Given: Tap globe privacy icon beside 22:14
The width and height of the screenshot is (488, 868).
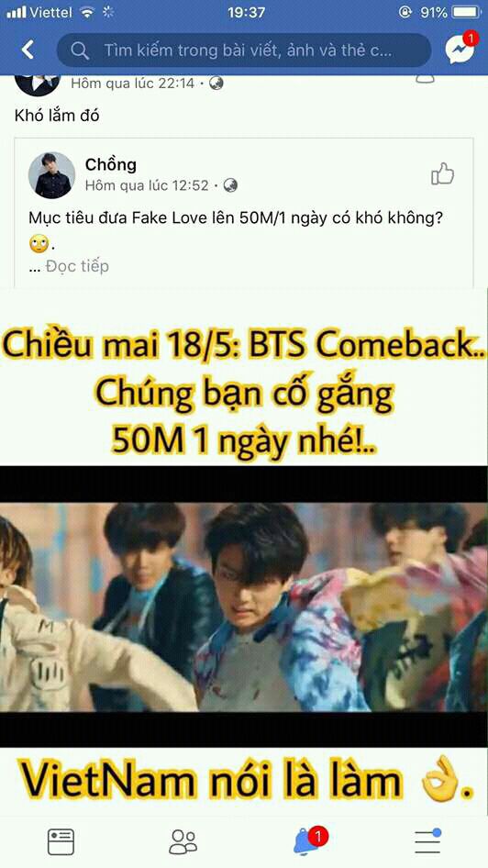Looking at the screenshot, I should [216, 83].
